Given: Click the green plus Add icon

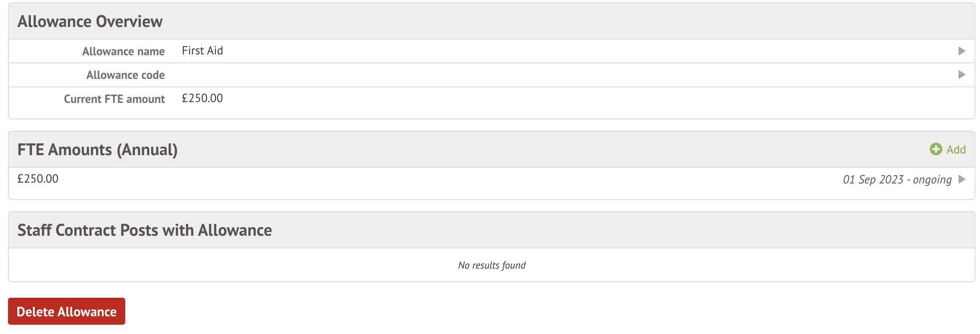Looking at the screenshot, I should click(936, 149).
